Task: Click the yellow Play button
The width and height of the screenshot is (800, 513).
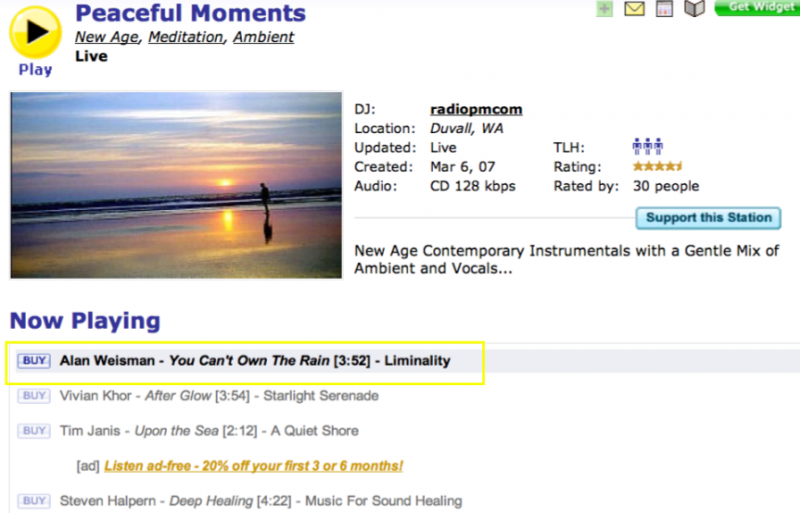Action: [x=35, y=32]
